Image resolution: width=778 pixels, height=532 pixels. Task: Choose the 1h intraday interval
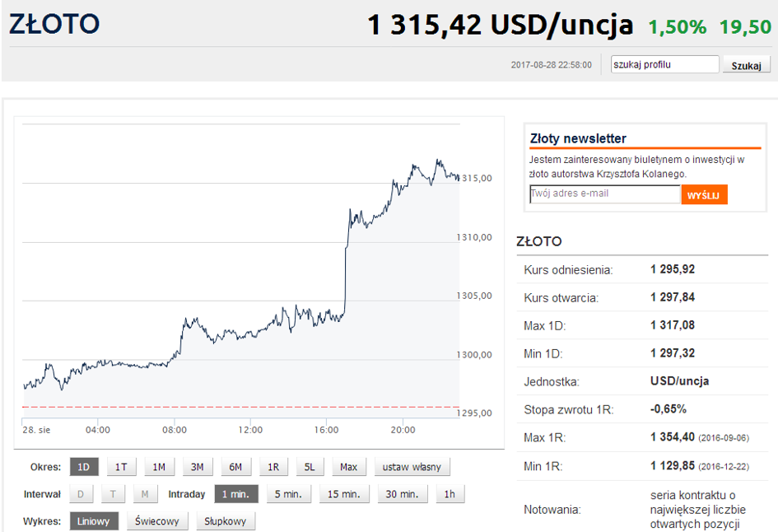[x=449, y=494]
